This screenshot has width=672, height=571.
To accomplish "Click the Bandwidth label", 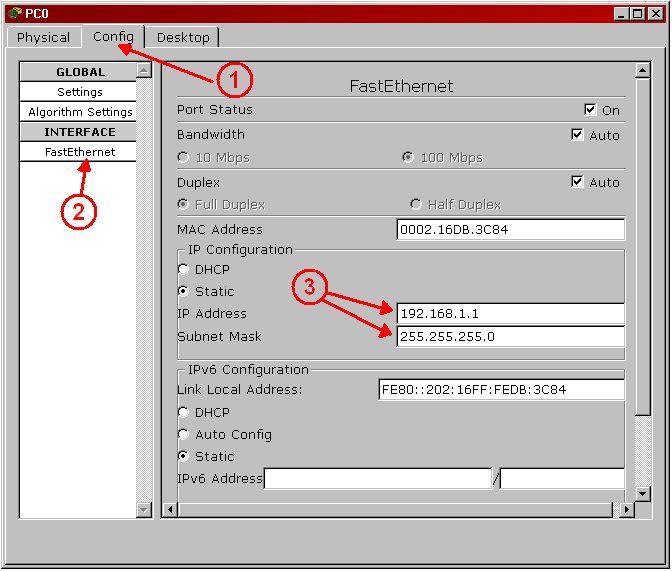I will (x=211, y=135).
